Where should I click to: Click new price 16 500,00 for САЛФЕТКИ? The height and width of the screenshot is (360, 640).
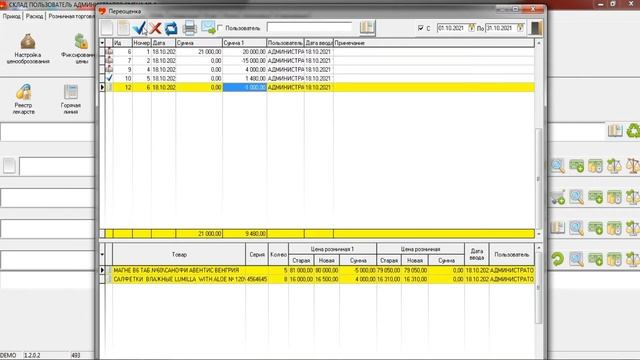[327, 279]
